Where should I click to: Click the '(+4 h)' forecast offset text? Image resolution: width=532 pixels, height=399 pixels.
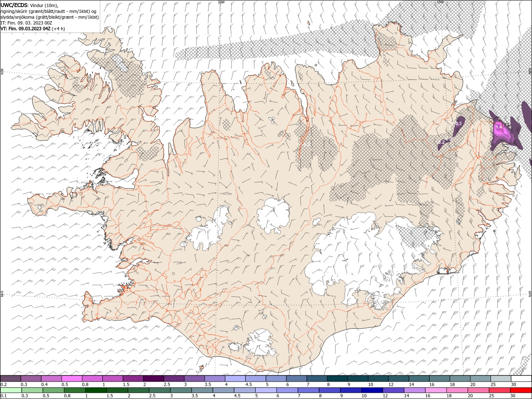coord(59,29)
